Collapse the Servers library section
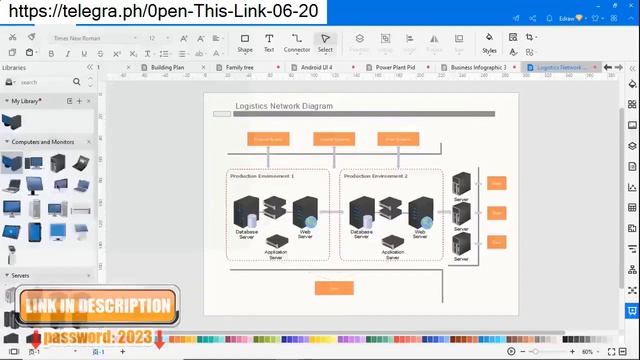This screenshot has height=360, width=640. tap(7, 276)
